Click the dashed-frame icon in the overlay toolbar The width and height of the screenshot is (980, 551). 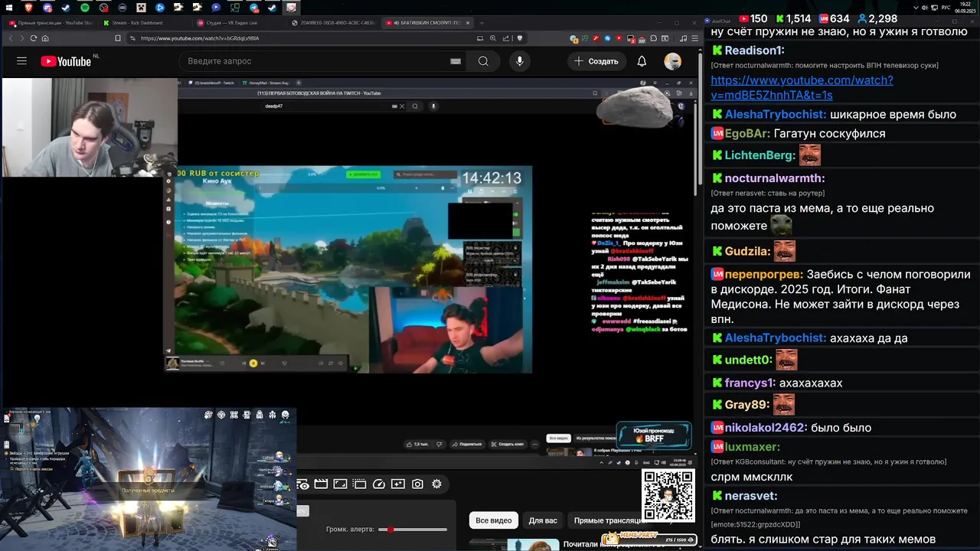click(x=359, y=484)
